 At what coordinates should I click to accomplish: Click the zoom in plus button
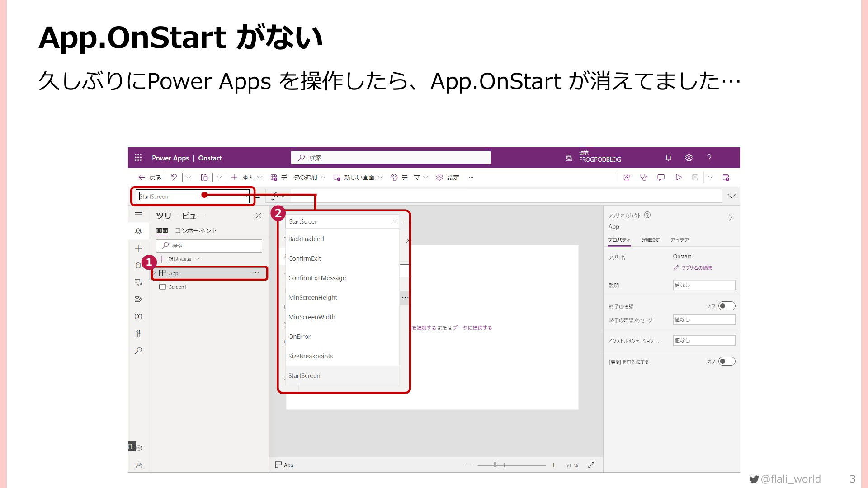pos(554,465)
